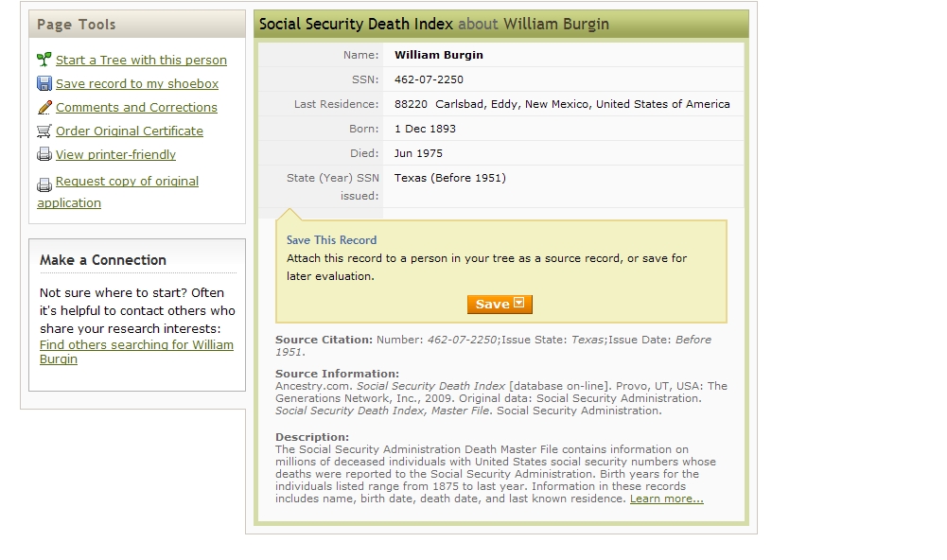The image size is (947, 560).
Task: Find others searching for William Burgin
Action: pos(136,345)
